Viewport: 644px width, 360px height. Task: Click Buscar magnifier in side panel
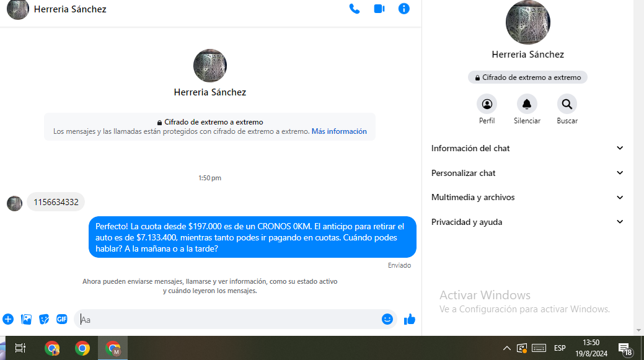click(567, 104)
